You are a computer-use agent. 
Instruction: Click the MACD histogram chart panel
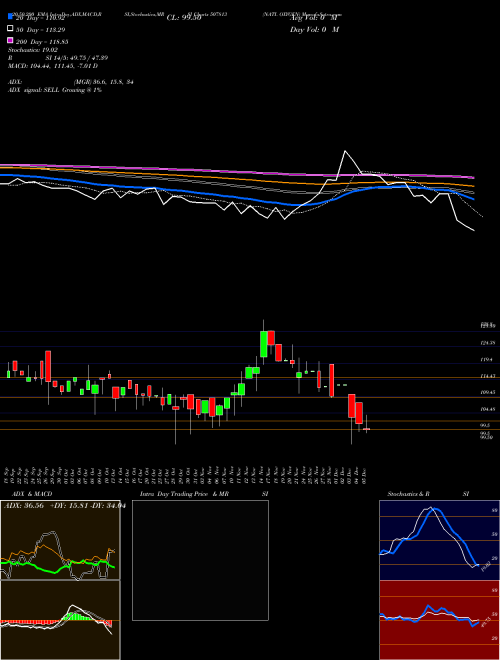pos(60,620)
